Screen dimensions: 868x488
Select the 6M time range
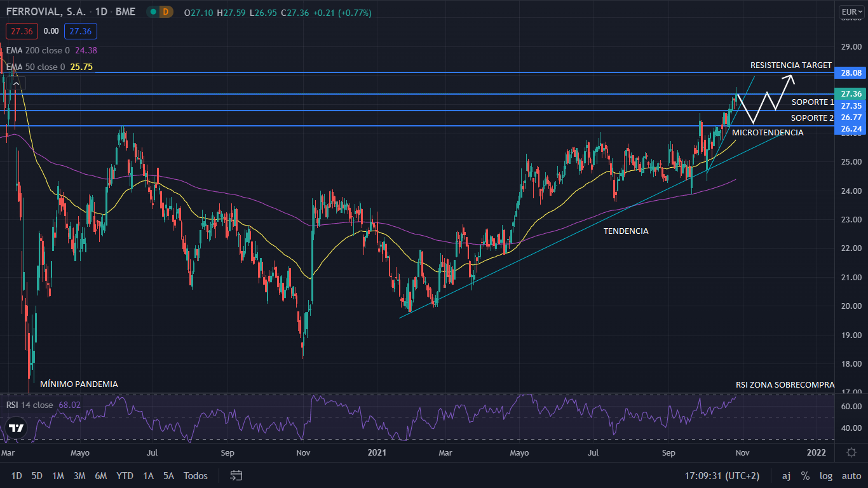[x=100, y=475]
